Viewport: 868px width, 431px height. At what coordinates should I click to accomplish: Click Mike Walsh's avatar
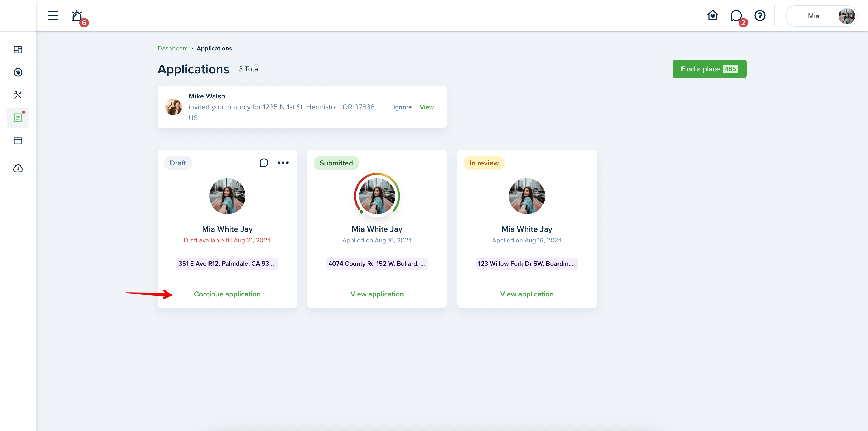point(174,107)
